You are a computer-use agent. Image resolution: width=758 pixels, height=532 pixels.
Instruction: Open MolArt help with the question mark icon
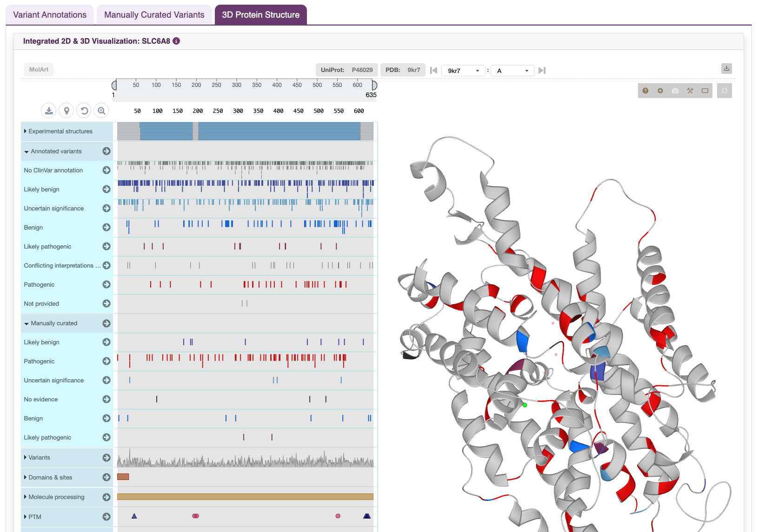[645, 91]
